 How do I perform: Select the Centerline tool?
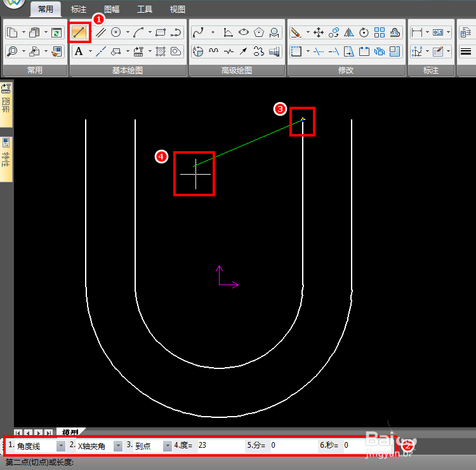pyautogui.click(x=101, y=51)
